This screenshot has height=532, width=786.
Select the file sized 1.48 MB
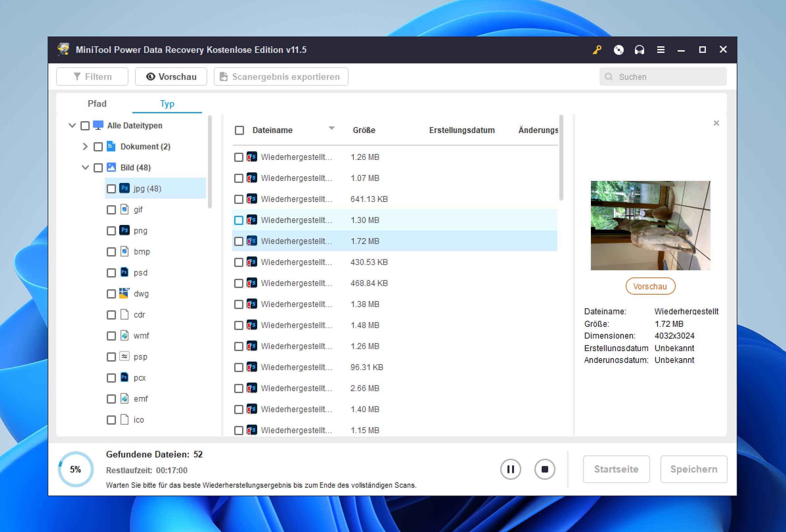(x=394, y=325)
